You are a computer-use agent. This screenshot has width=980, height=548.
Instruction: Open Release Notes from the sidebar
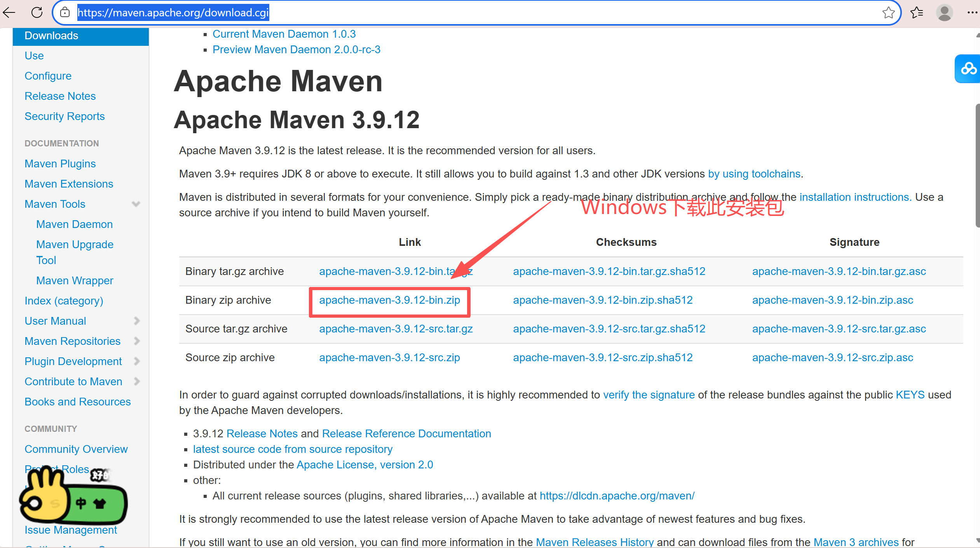60,96
